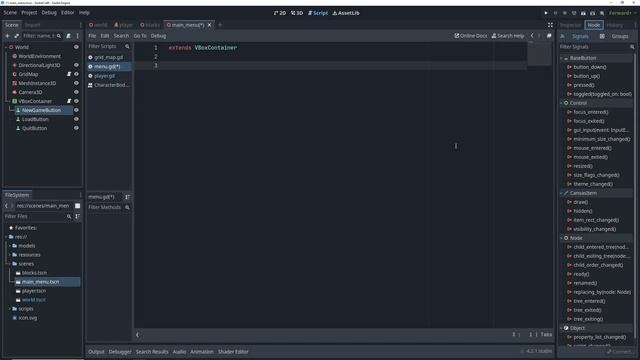This screenshot has width=640, height=360.
Task: Open the Editor menu
Action: pyautogui.click(x=68, y=13)
